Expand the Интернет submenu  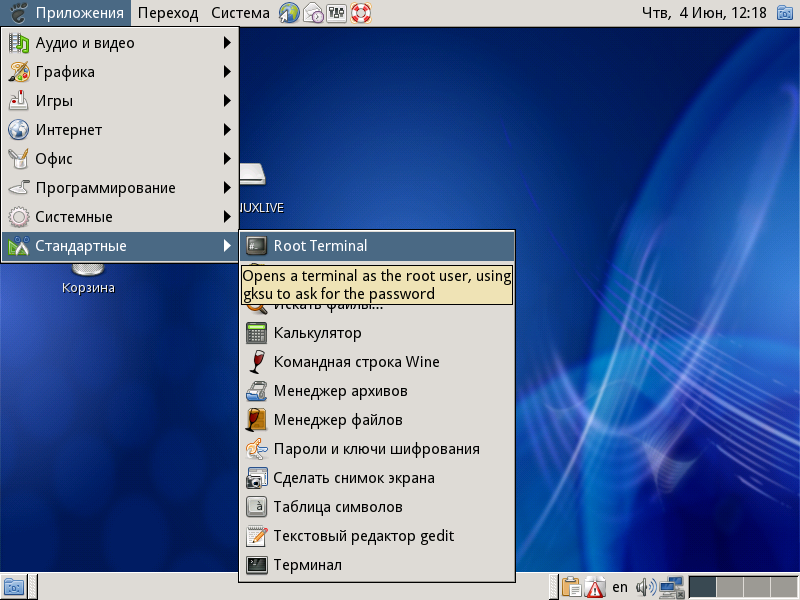point(120,130)
